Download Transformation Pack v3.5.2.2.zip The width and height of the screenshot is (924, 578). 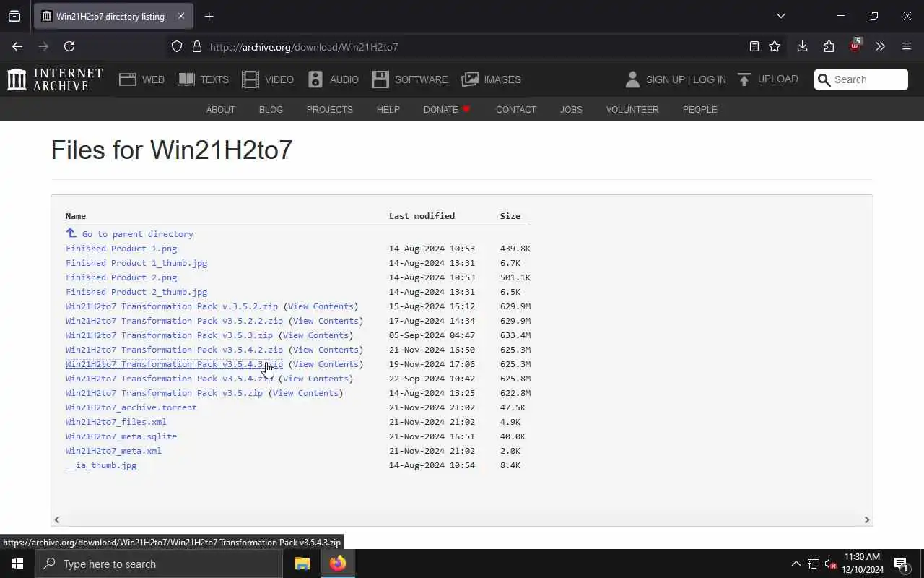click(174, 321)
